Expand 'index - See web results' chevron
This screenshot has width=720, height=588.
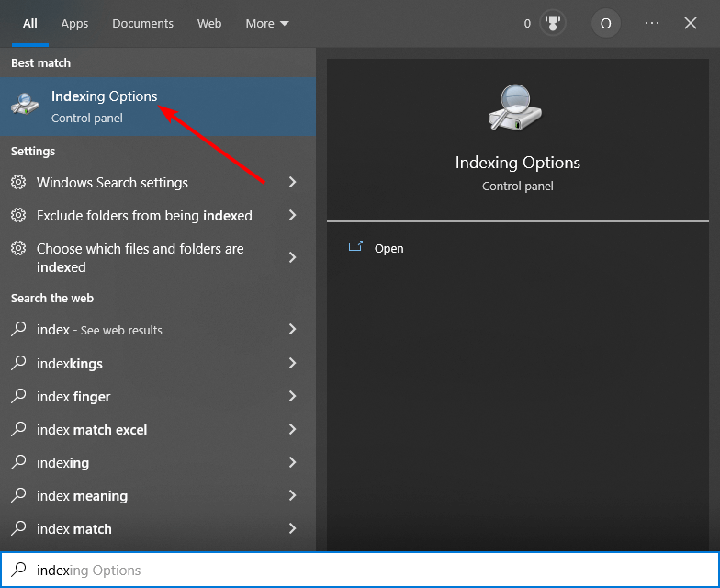tap(292, 329)
